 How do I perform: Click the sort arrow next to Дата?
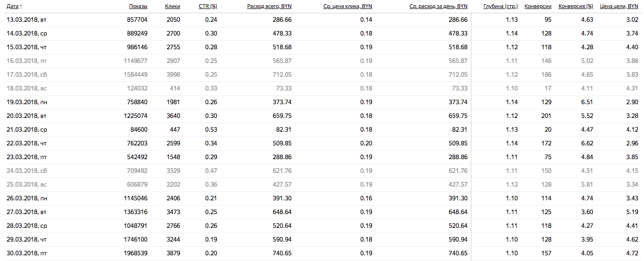pos(21,6)
